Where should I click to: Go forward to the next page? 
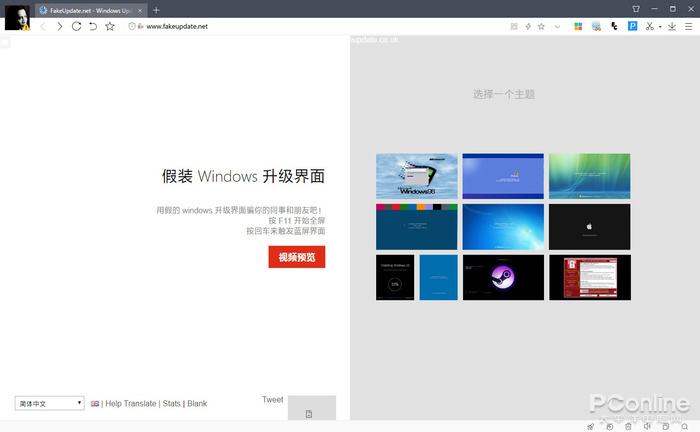click(59, 26)
